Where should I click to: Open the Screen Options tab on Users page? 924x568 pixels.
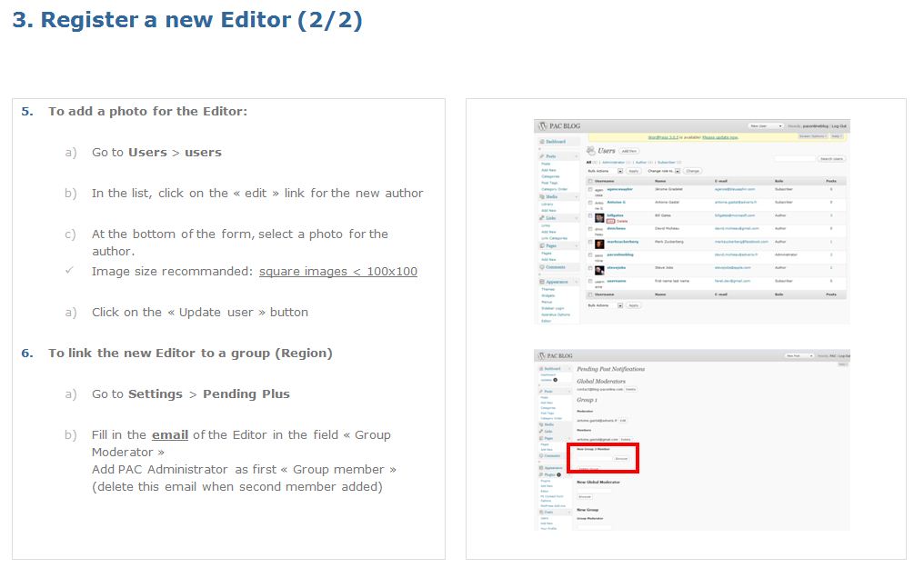(813, 136)
